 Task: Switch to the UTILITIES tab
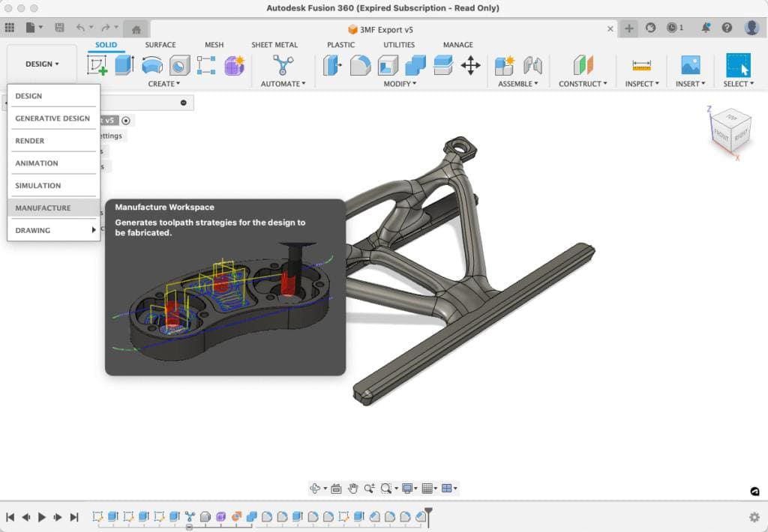pos(399,44)
